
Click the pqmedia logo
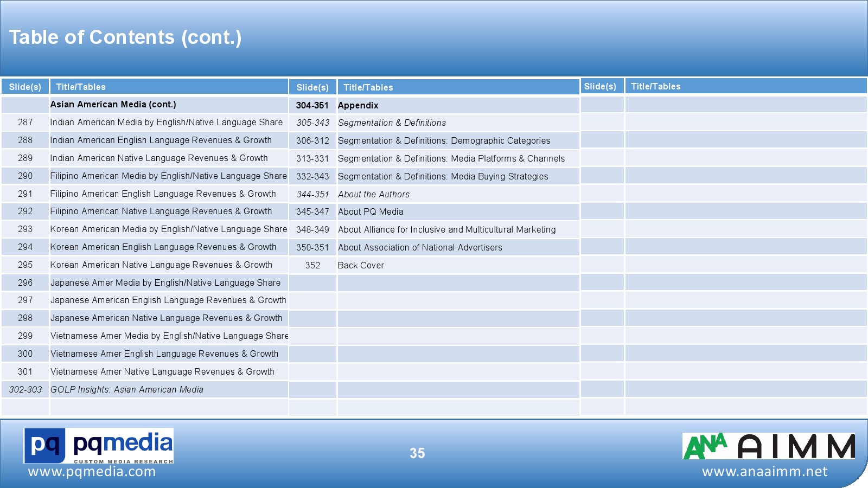pyautogui.click(x=98, y=445)
